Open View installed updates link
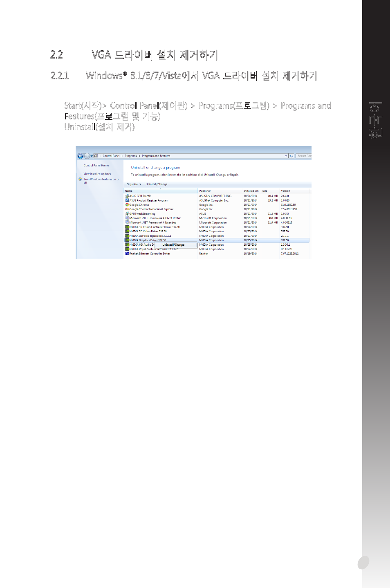This screenshot has height=588, width=390. (97, 174)
